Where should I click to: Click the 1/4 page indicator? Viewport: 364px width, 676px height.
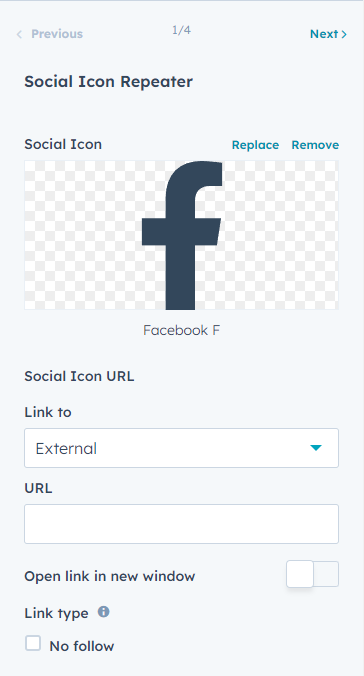pyautogui.click(x=182, y=30)
